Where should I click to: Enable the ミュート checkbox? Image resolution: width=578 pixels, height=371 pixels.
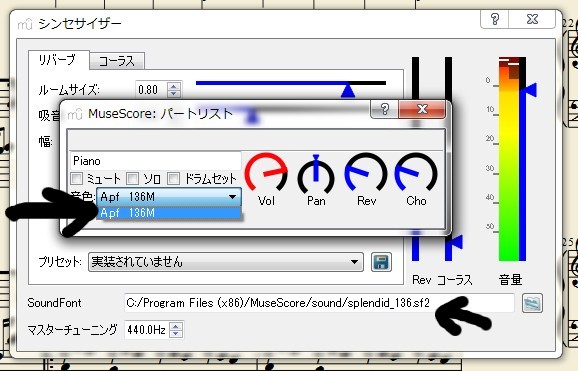[76, 179]
